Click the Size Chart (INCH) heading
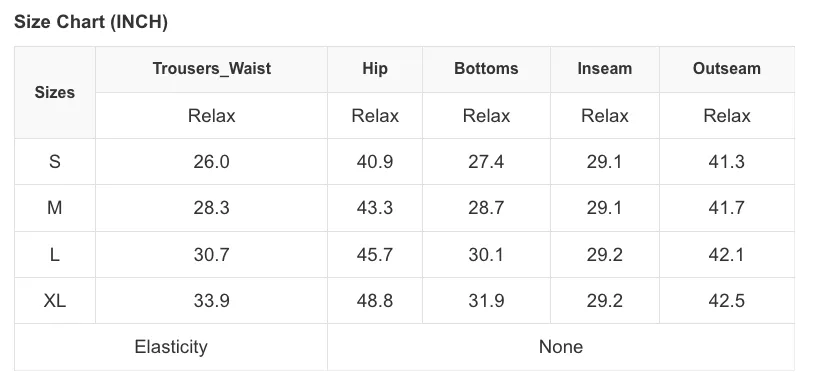 point(91,22)
